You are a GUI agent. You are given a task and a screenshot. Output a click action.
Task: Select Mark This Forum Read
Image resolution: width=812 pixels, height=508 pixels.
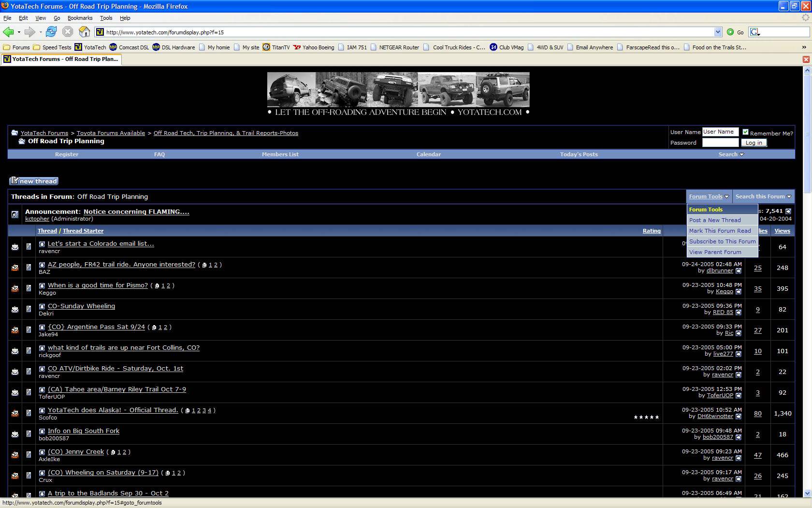[x=722, y=231]
